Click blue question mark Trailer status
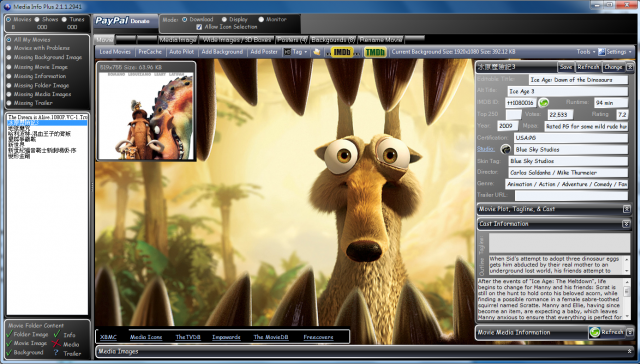 pos(56,353)
